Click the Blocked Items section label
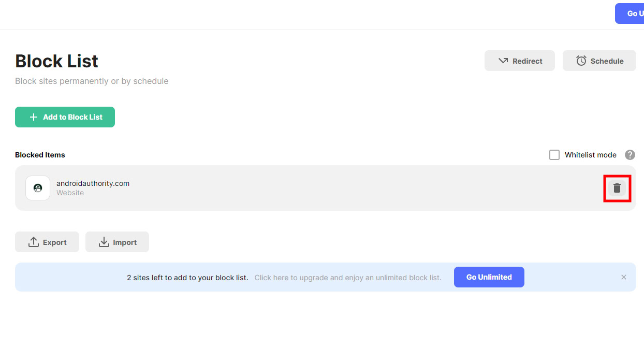 tap(40, 155)
